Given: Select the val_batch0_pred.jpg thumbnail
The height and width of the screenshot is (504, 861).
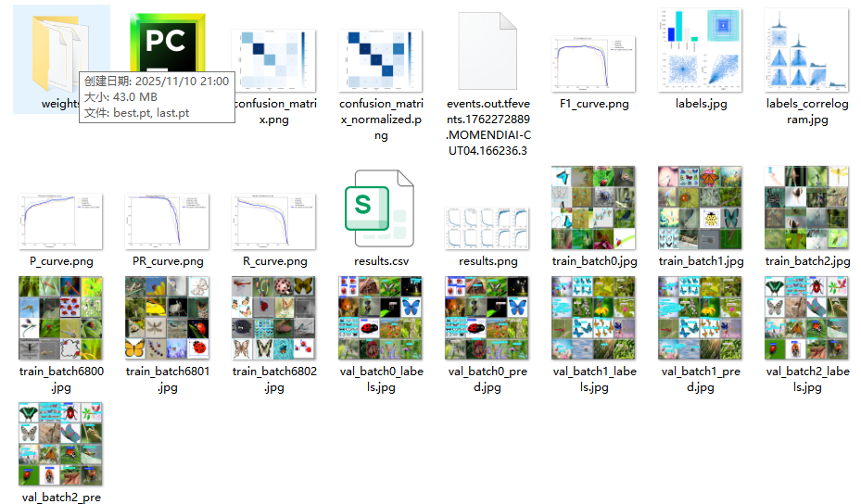Looking at the screenshot, I should pyautogui.click(x=487, y=318).
